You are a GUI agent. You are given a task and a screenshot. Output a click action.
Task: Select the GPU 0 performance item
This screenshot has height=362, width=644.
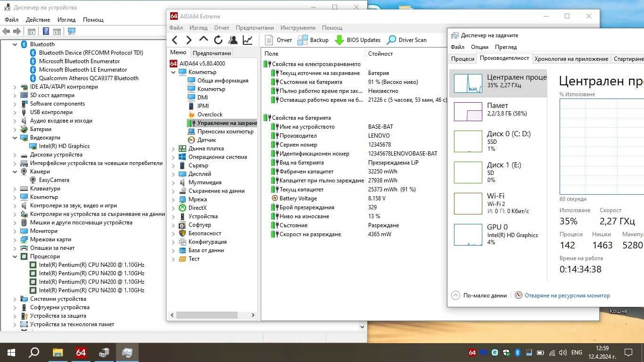[497, 234]
